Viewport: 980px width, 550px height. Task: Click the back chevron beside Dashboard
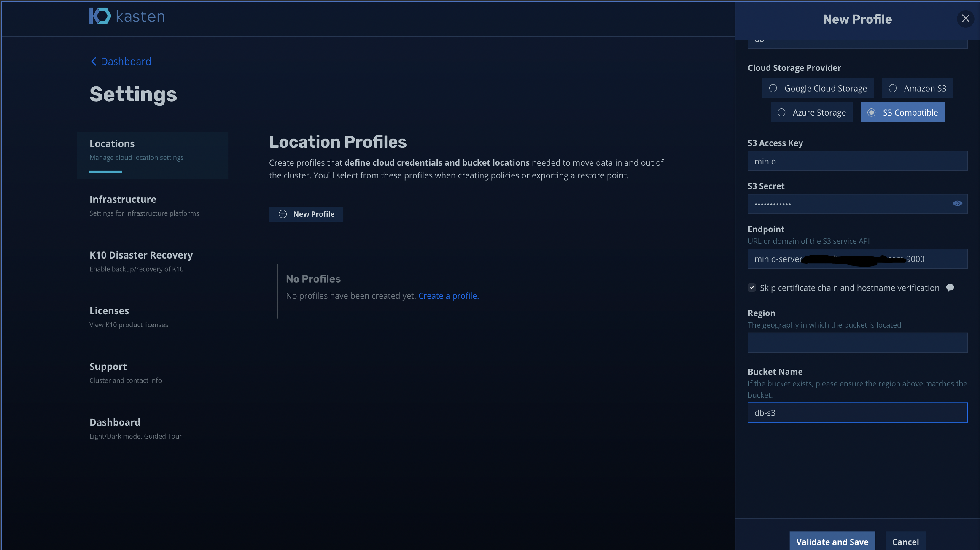tap(94, 62)
